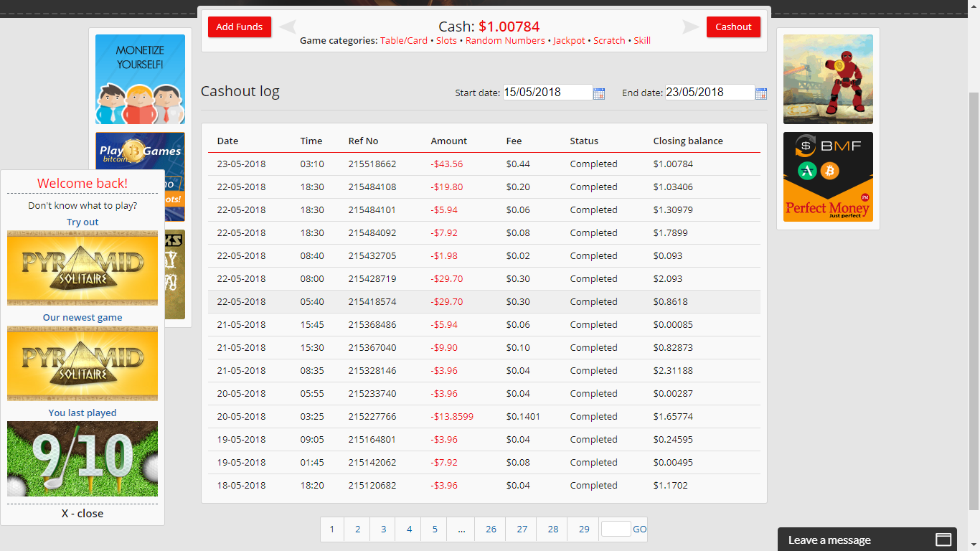Launch the 9/10 golf game thumbnail
The height and width of the screenshot is (551, 980).
click(x=83, y=458)
